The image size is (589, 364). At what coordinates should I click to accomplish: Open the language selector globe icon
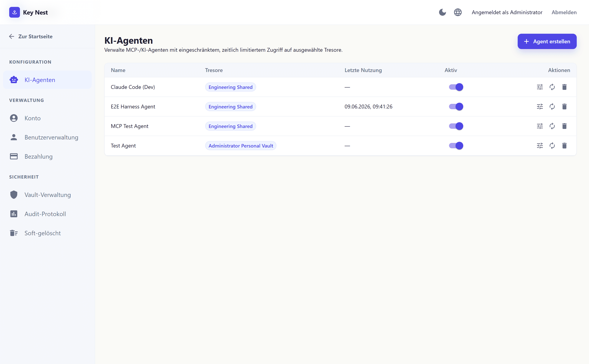pos(458,12)
